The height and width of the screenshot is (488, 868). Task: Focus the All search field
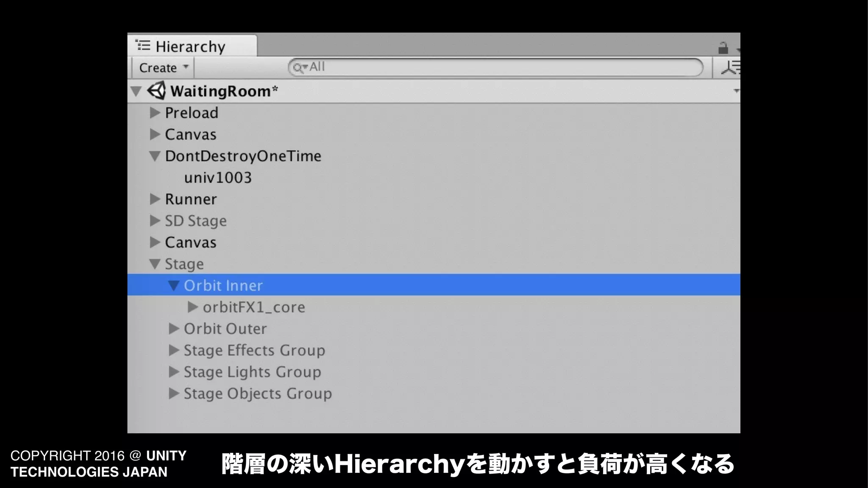pos(495,67)
